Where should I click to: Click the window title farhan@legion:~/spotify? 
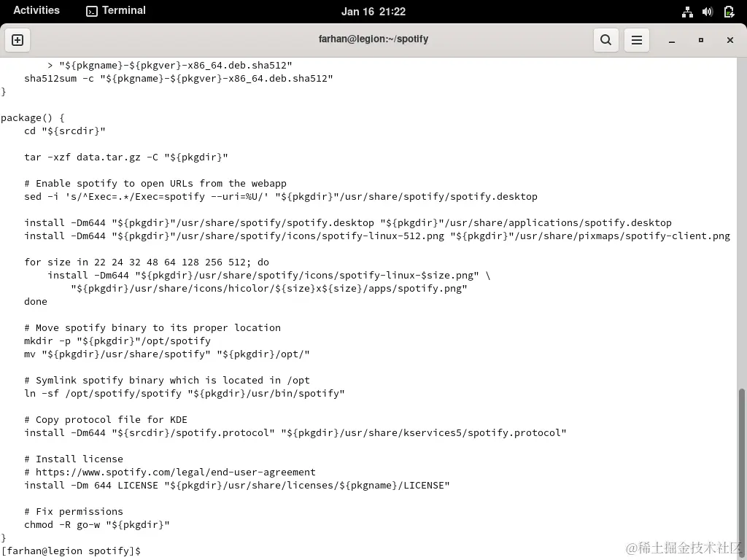pyautogui.click(x=373, y=39)
